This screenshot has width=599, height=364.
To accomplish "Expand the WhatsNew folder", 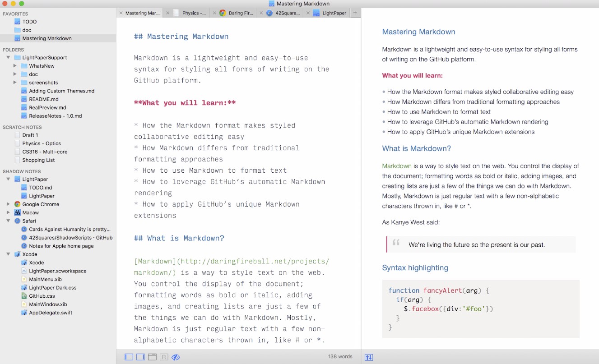I will point(14,66).
